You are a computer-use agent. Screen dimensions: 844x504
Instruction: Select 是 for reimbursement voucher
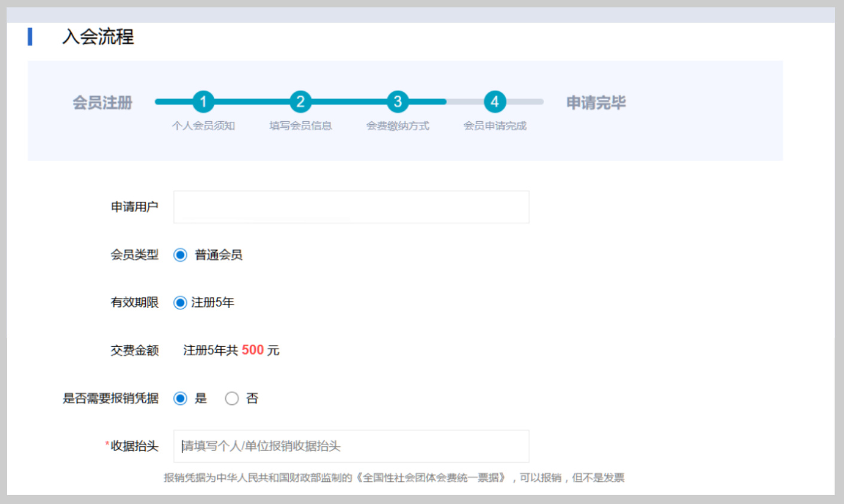coord(180,398)
